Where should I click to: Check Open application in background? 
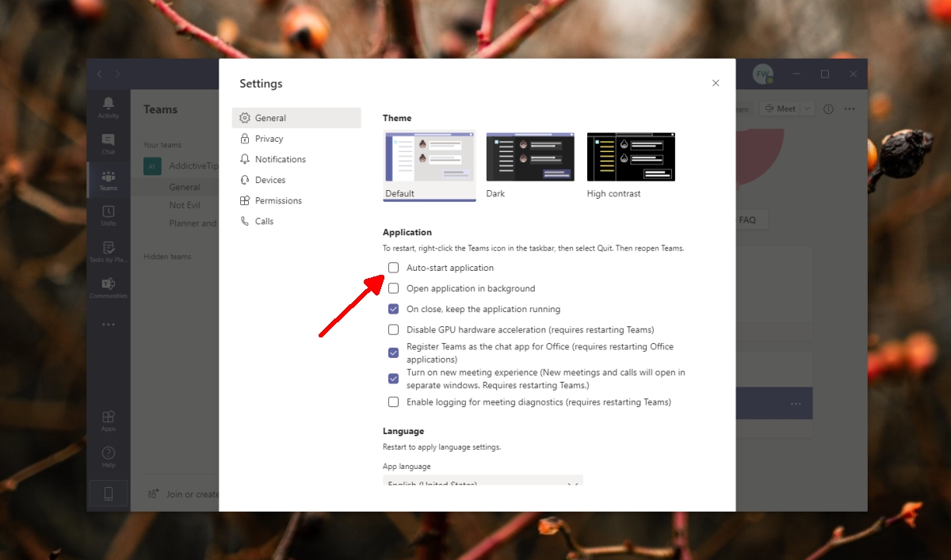point(393,288)
